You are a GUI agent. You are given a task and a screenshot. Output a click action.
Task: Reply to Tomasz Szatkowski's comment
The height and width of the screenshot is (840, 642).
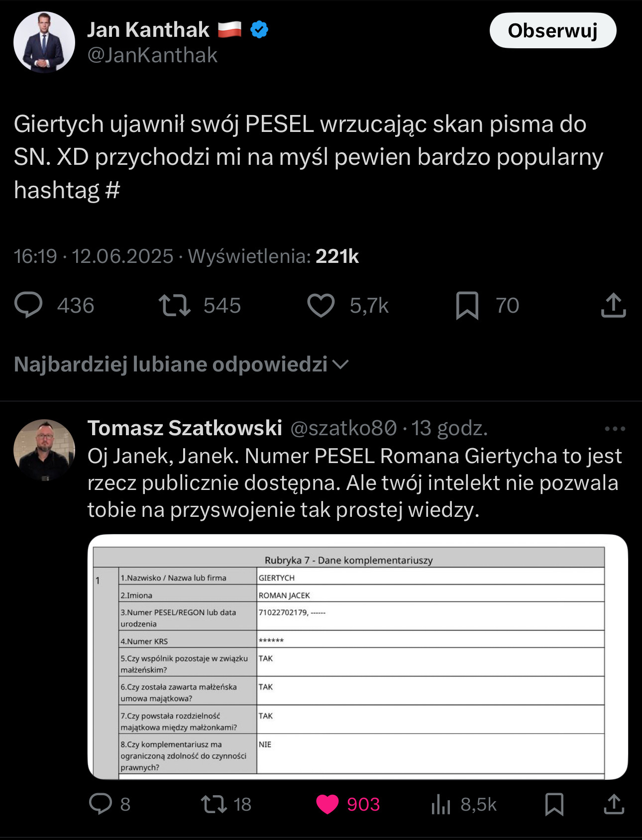pos(101,804)
